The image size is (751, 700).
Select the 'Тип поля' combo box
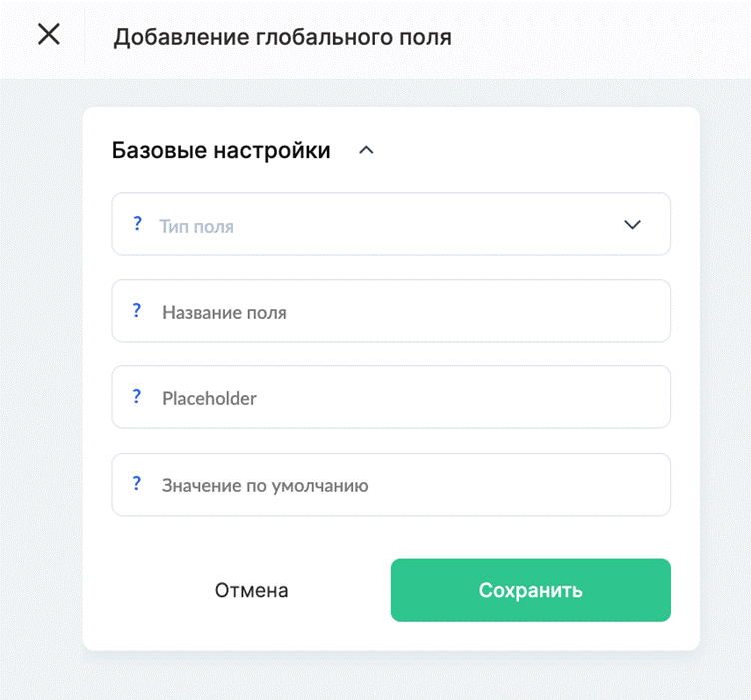pos(390,224)
